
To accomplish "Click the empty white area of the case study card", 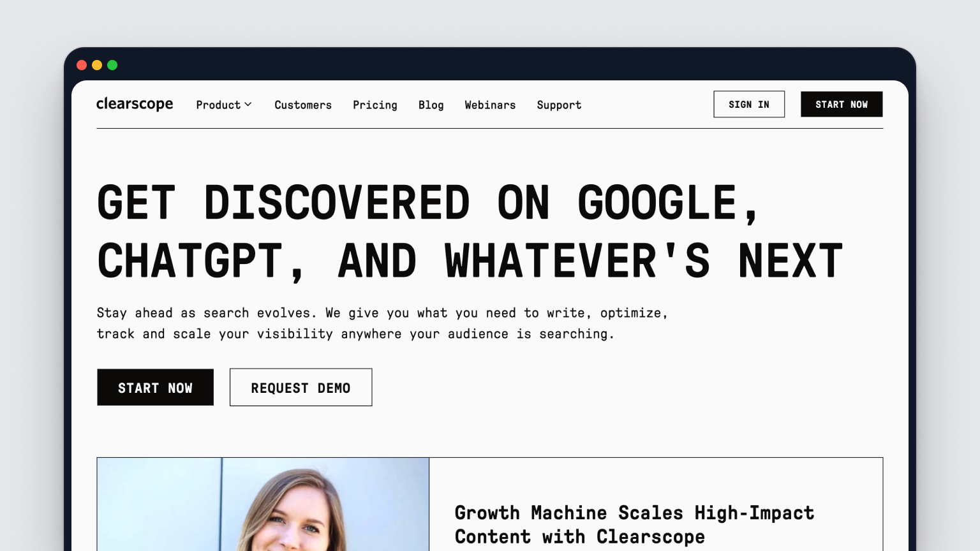I will [657, 478].
